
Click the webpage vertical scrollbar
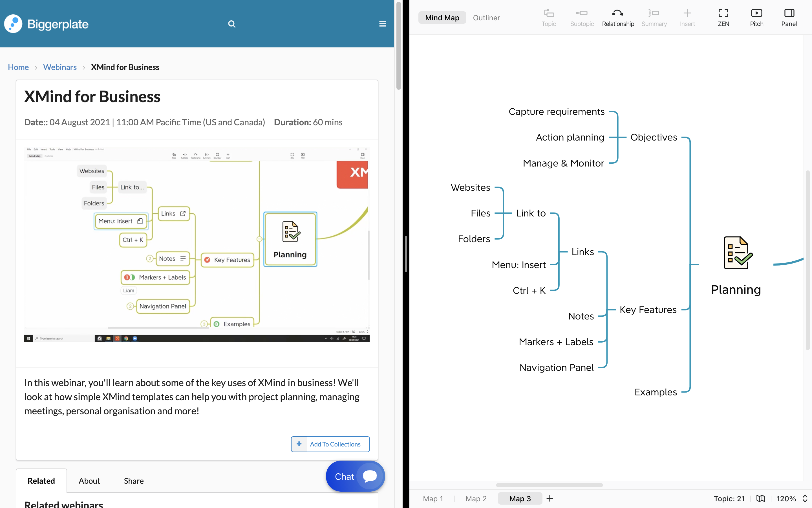[x=399, y=46]
